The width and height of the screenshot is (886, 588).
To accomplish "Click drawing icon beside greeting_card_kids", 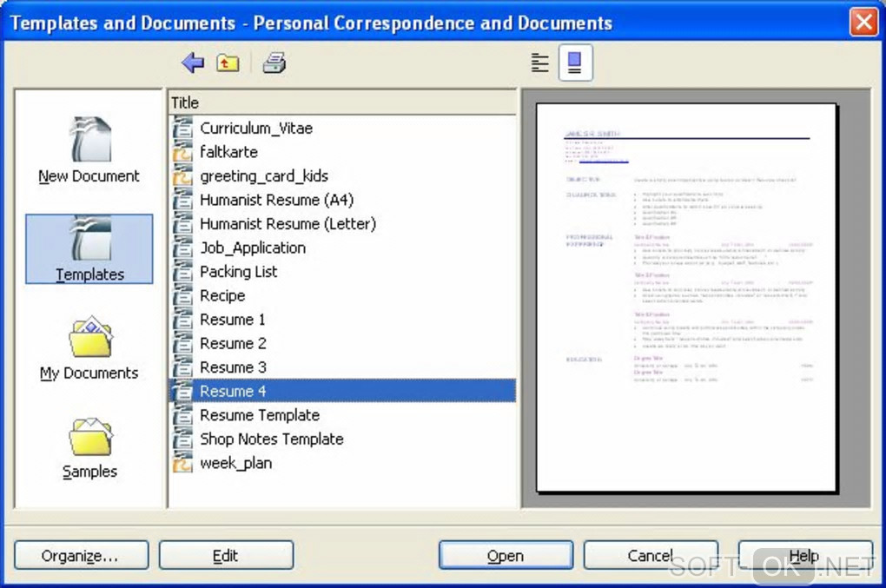I will (x=182, y=175).
